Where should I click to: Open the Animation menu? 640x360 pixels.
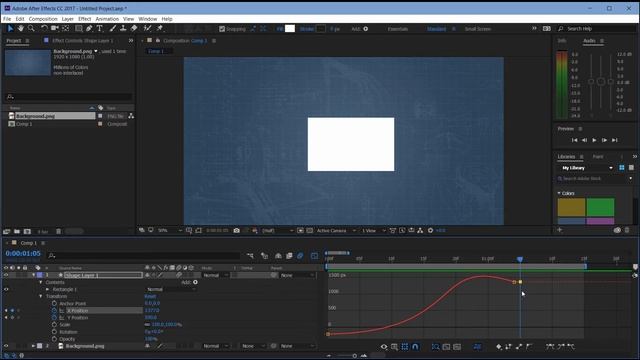pos(107,19)
